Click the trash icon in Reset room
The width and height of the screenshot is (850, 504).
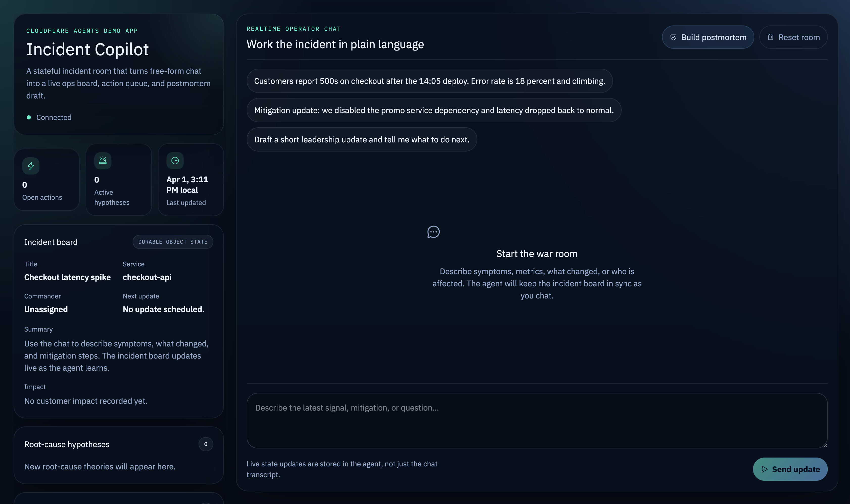pos(770,37)
